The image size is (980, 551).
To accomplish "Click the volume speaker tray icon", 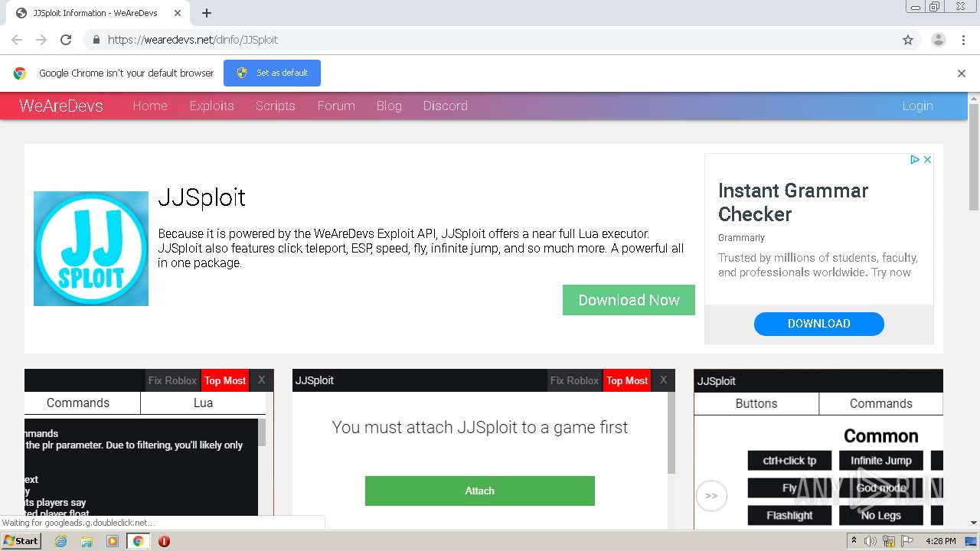I will coord(871,541).
